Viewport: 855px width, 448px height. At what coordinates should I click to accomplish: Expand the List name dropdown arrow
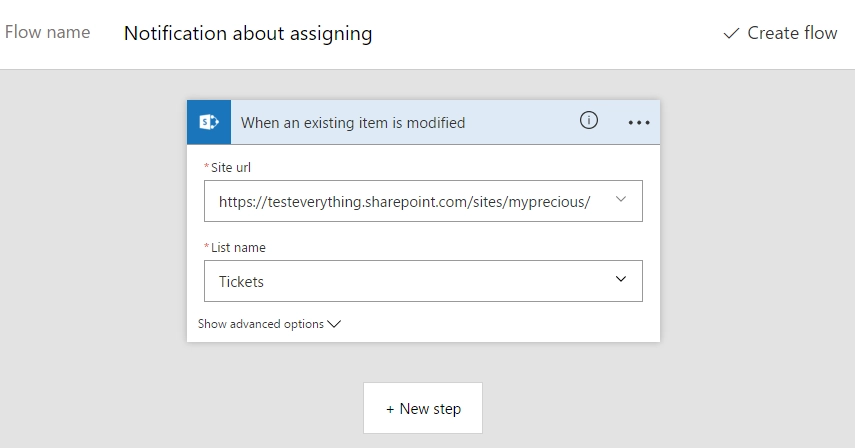(x=621, y=279)
